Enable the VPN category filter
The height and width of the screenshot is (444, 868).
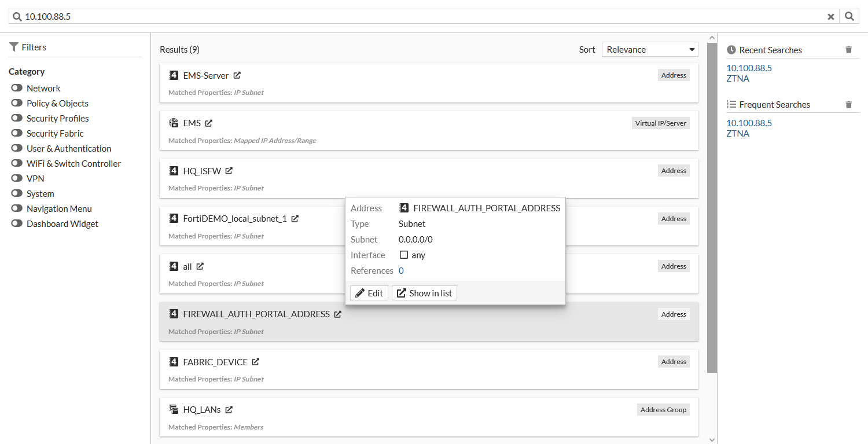click(17, 178)
